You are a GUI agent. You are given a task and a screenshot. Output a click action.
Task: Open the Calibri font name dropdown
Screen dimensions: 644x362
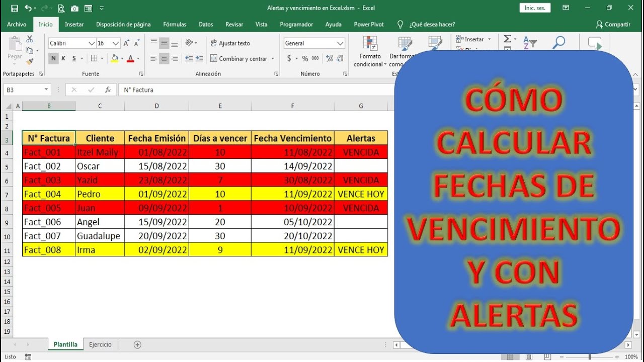[92, 43]
